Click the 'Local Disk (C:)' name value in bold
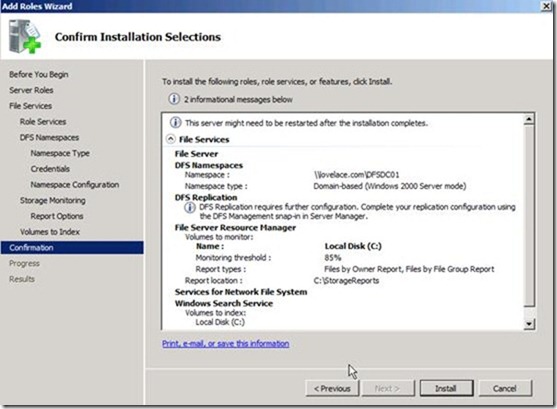The height and width of the screenshot is (409, 557). click(x=353, y=246)
